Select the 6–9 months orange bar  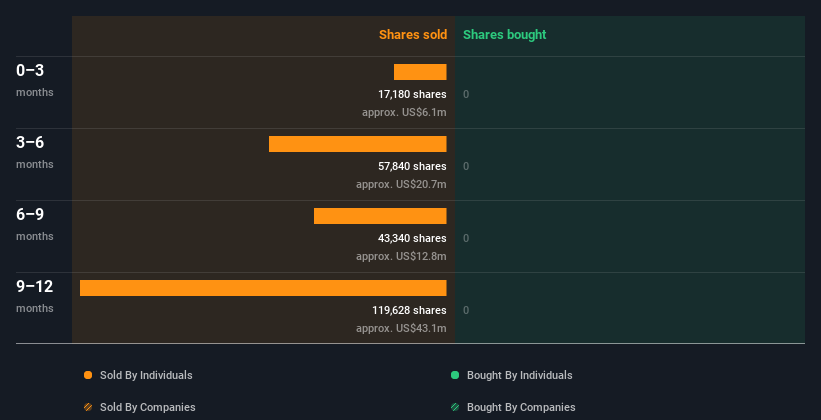[380, 216]
